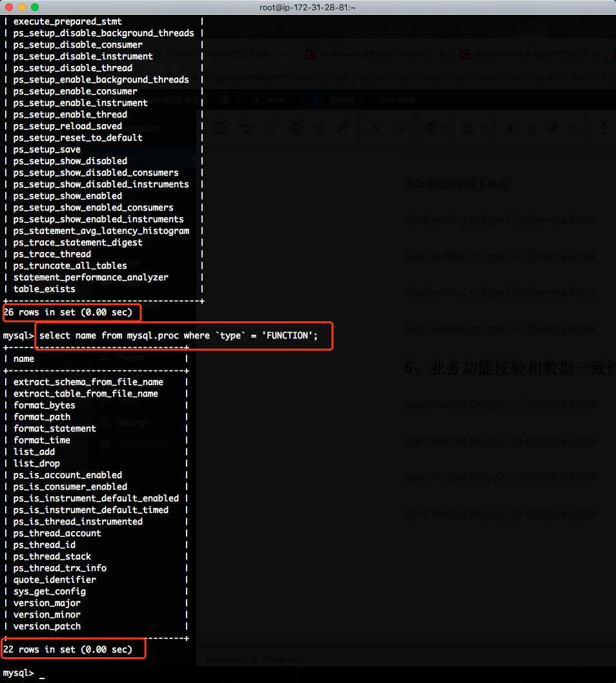Toggle bold formatting in block toolbar
616x683 pixels.
pos(509,129)
